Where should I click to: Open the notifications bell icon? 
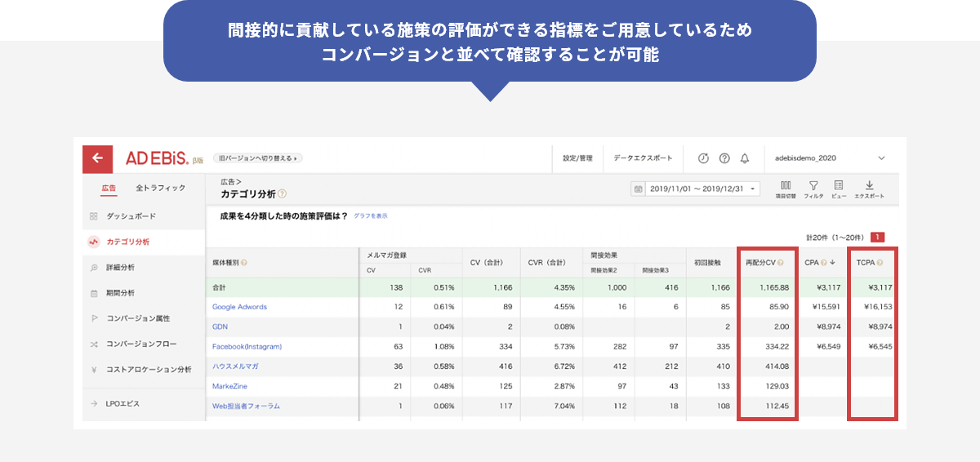pyautogui.click(x=744, y=158)
